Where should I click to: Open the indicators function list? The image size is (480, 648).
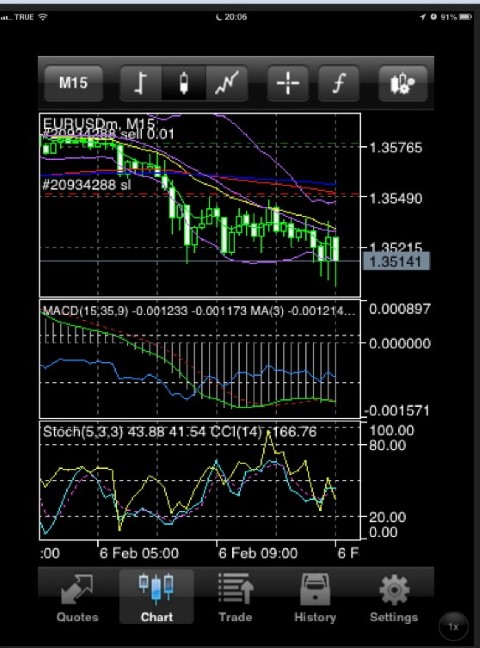point(339,83)
